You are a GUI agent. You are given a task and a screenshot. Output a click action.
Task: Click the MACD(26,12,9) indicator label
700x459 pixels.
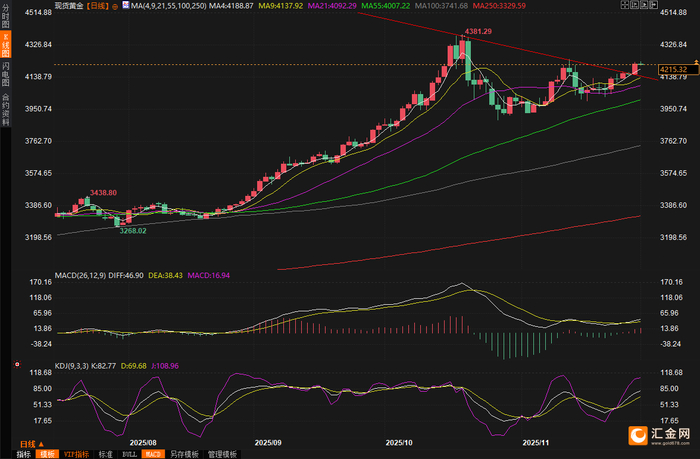pos(80,275)
